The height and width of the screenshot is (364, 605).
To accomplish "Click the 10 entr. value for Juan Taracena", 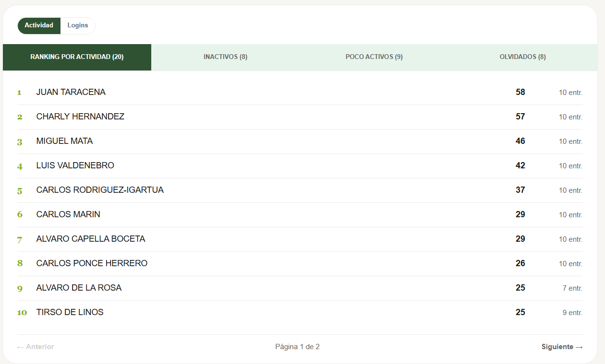I will pyautogui.click(x=570, y=93).
